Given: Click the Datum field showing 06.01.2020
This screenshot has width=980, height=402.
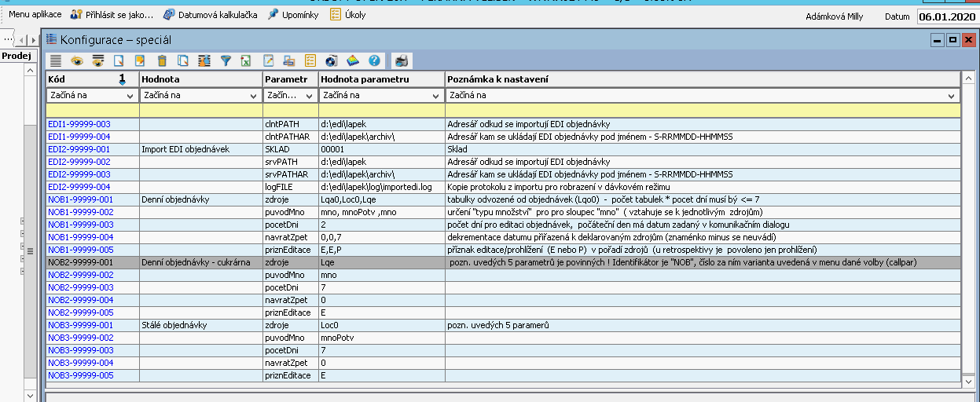Looking at the screenshot, I should (x=945, y=16).
